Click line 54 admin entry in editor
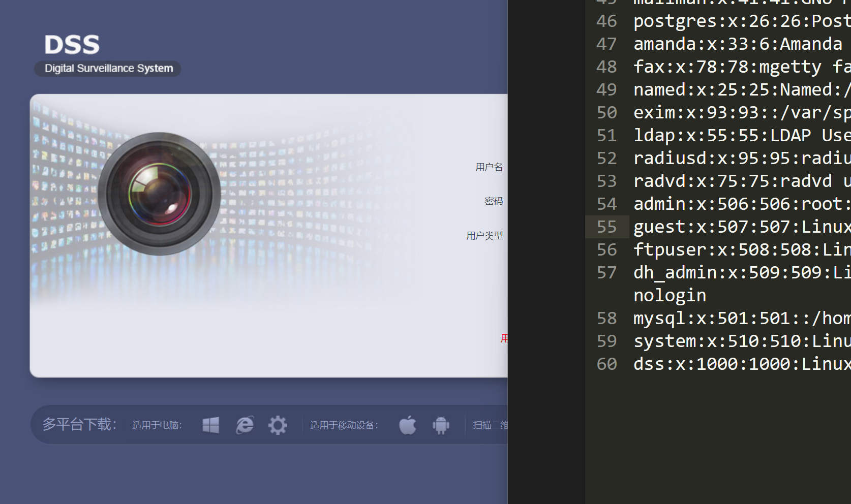The width and height of the screenshot is (851, 504). coord(742,204)
